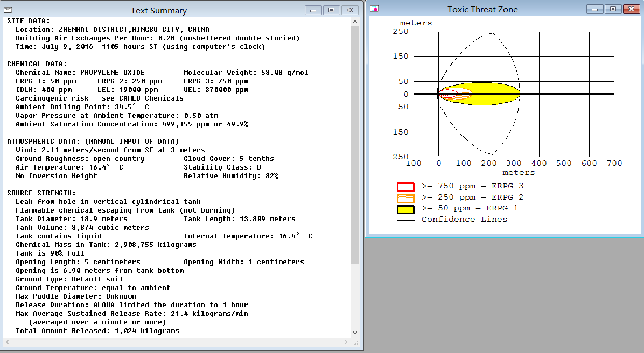Click the 'Time: July 9, 2016' line
The image size is (644, 353).
click(x=141, y=47)
